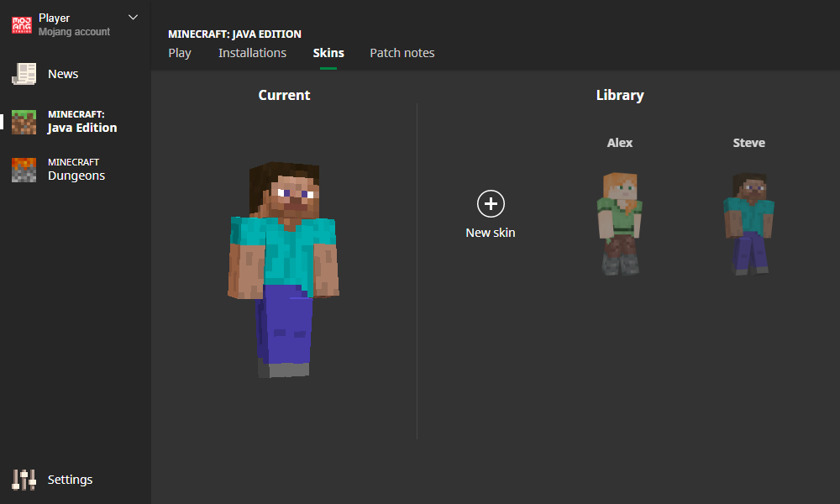
Task: Select the Steve skin in Library
Action: click(749, 223)
